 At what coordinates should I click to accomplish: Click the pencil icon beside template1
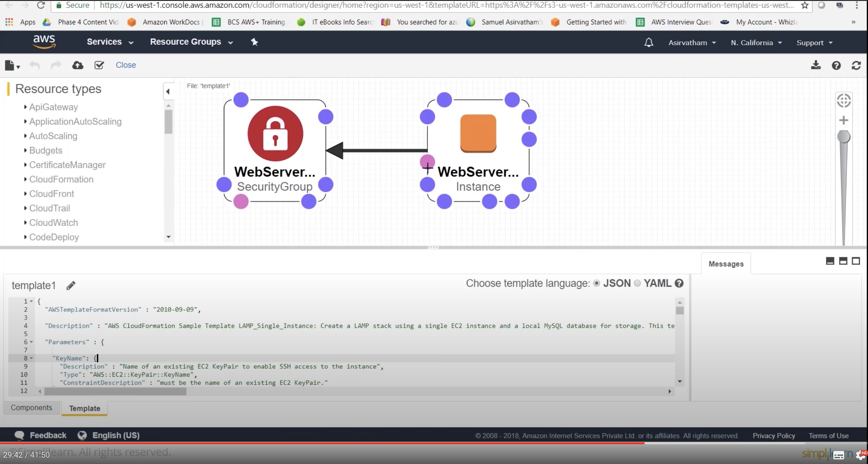[x=71, y=286]
